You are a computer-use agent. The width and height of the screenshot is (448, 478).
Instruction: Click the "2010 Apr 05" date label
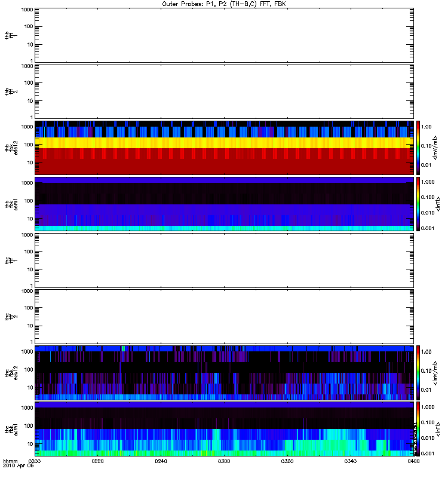[x=19, y=465]
